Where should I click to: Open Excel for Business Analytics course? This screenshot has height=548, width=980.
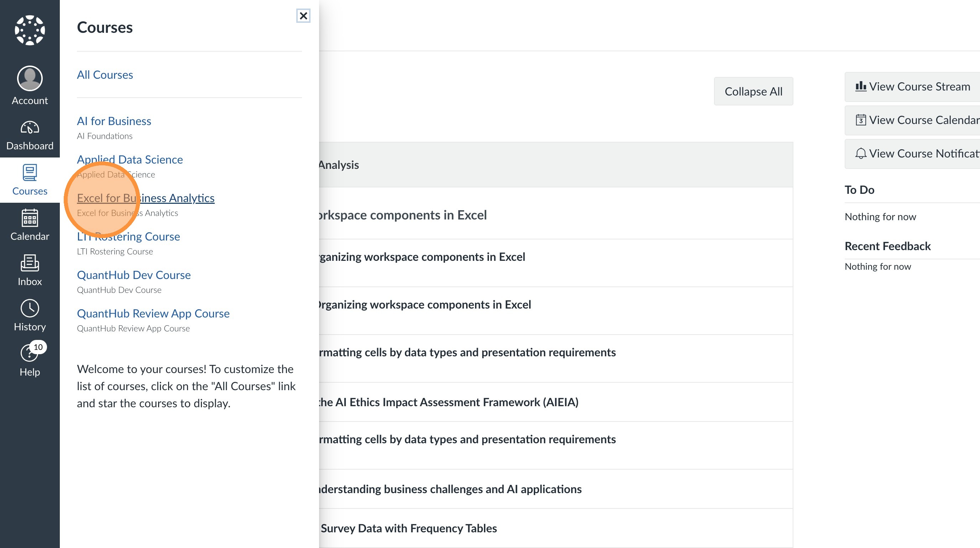[145, 198]
